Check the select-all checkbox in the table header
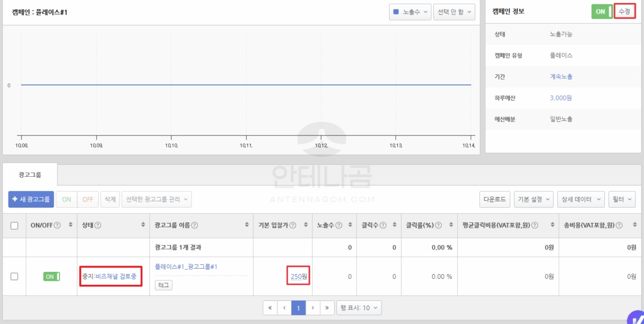The height and width of the screenshot is (324, 644). pyautogui.click(x=14, y=226)
